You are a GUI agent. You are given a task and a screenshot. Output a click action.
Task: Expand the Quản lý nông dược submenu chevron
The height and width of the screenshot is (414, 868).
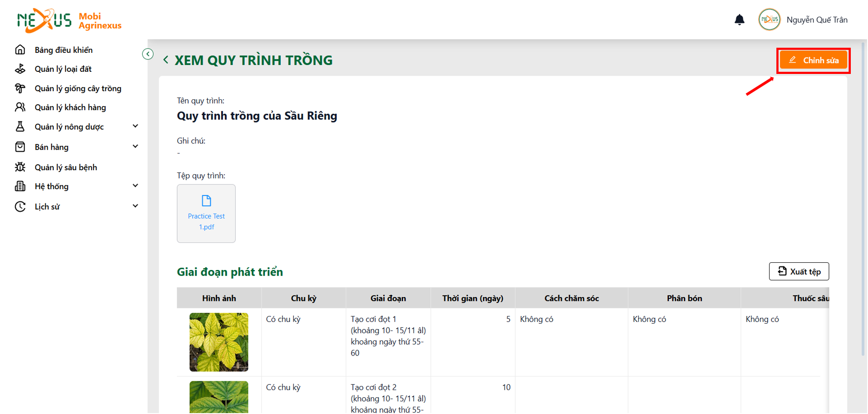point(135,126)
